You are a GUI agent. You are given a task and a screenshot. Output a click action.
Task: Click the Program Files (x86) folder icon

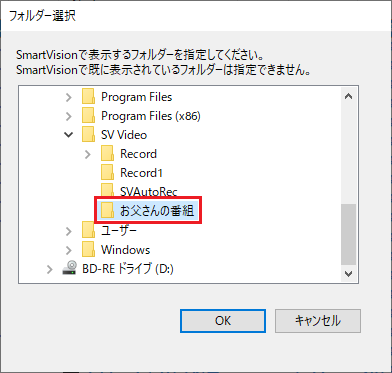(x=88, y=116)
